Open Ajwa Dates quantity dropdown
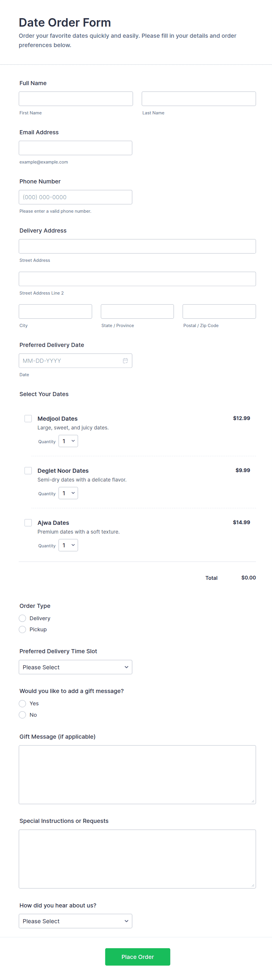The image size is (272, 980). click(68, 545)
